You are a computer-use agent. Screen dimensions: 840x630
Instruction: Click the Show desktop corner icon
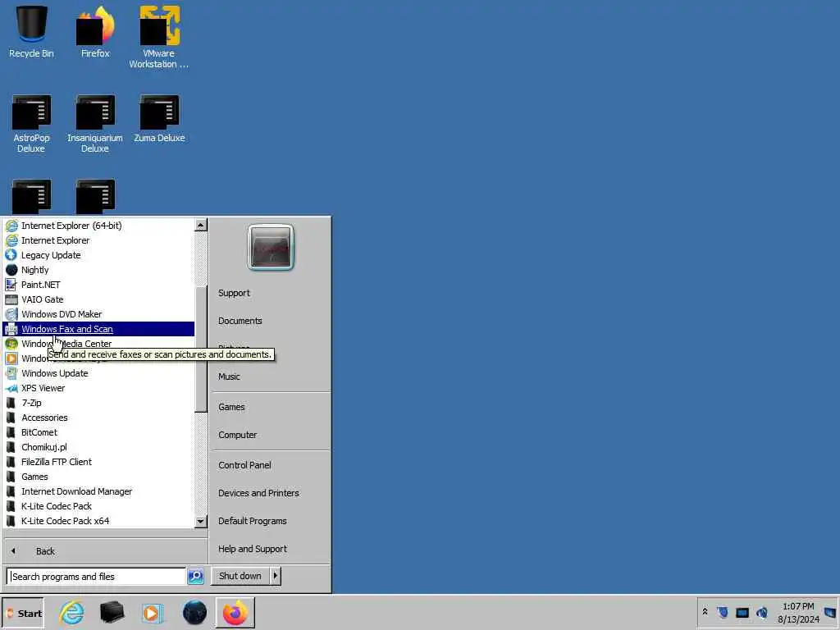(x=830, y=613)
